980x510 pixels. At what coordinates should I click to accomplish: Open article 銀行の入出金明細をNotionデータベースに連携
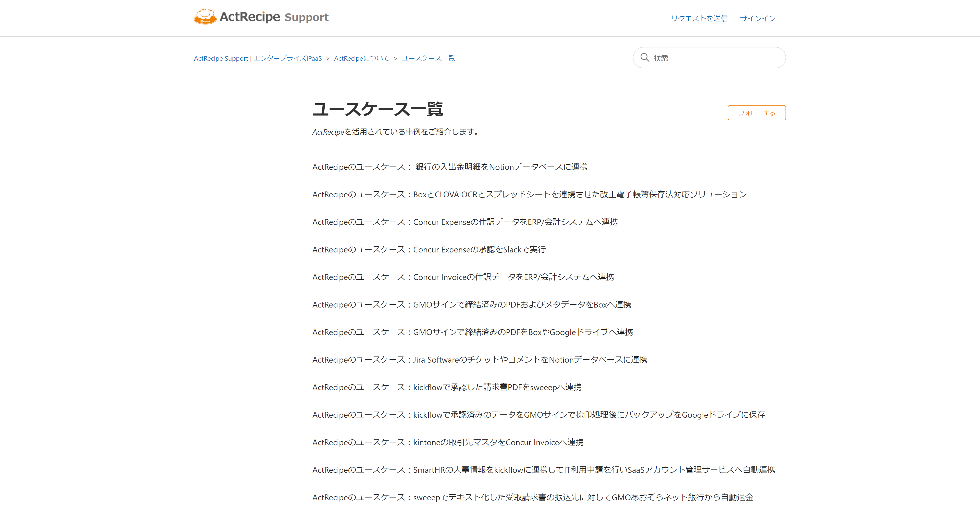click(x=450, y=167)
